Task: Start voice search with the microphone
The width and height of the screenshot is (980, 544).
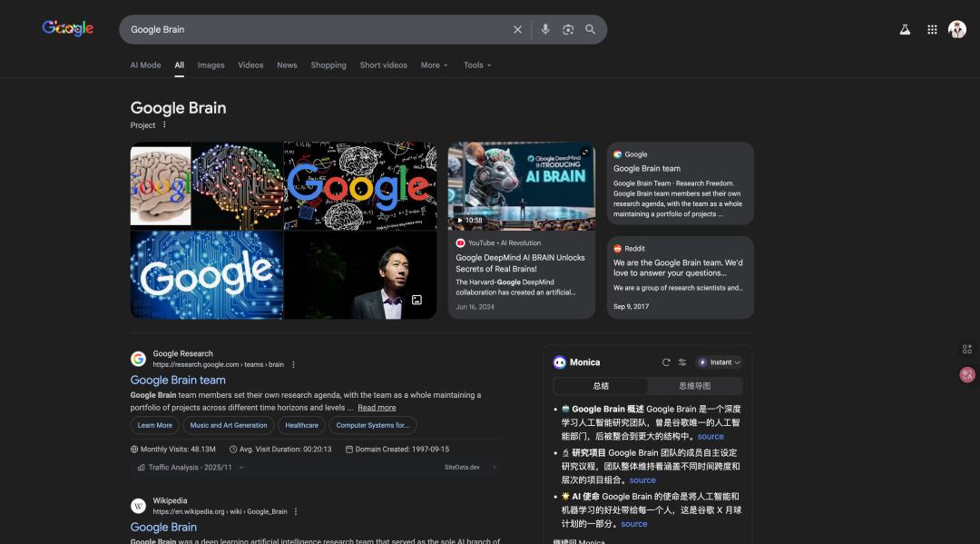Action: (545, 29)
